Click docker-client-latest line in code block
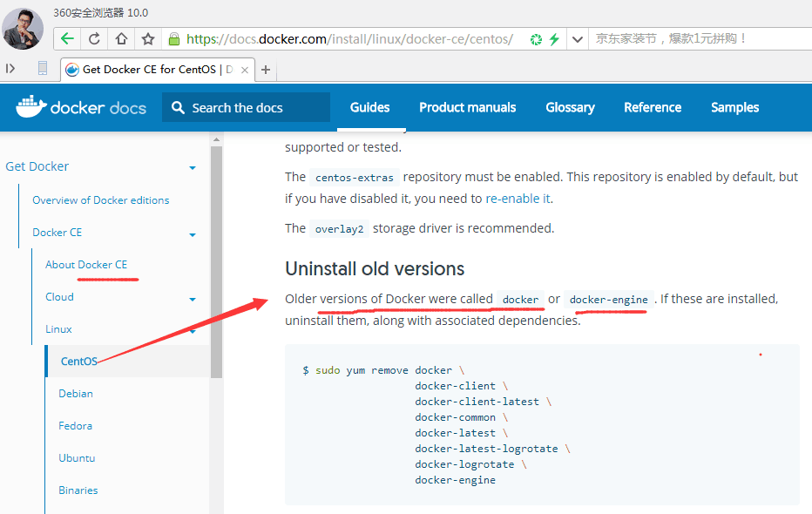 click(484, 402)
